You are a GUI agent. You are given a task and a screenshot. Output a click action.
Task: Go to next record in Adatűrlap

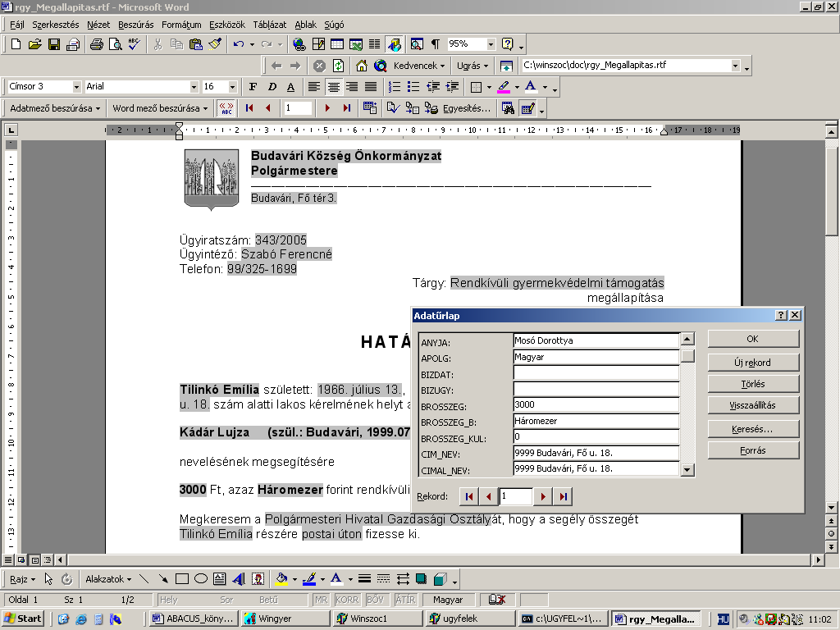[x=543, y=496]
